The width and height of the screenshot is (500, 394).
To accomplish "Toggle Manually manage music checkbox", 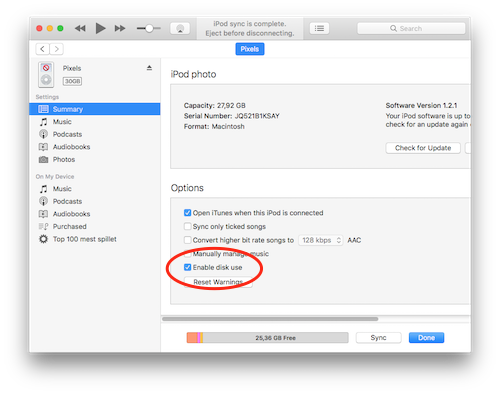I will (x=188, y=254).
